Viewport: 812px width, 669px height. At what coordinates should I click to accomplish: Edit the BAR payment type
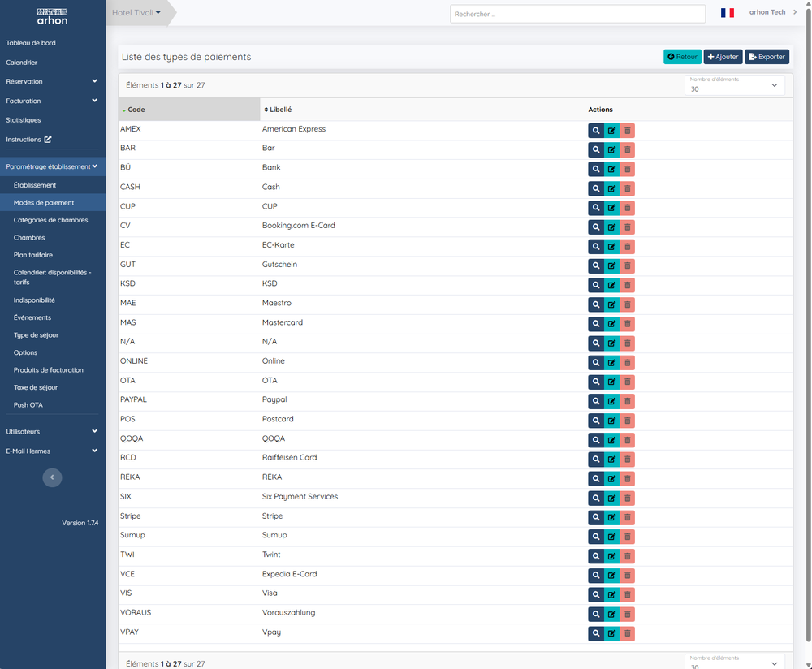[611, 149]
